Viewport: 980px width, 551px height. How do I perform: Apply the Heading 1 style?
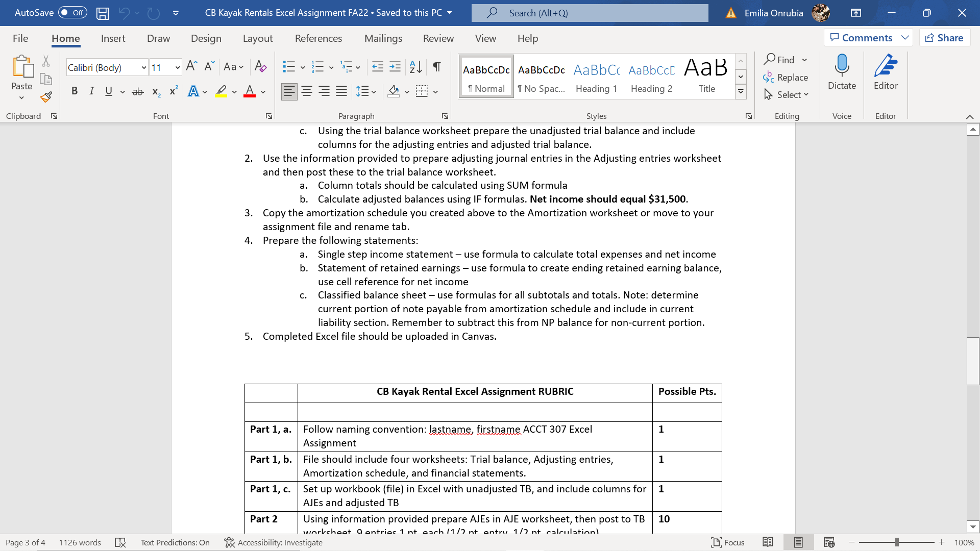597,77
